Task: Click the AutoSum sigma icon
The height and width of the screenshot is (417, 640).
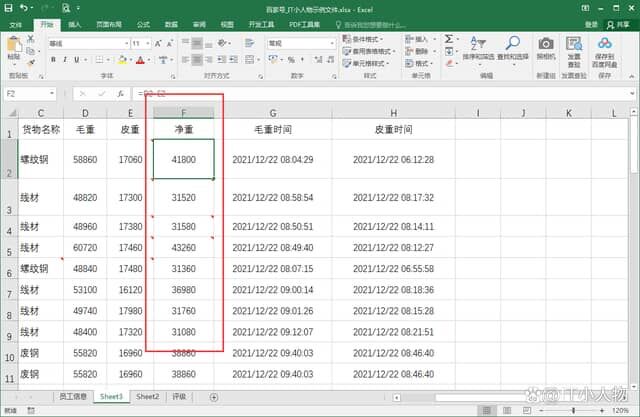Action: click(x=449, y=39)
